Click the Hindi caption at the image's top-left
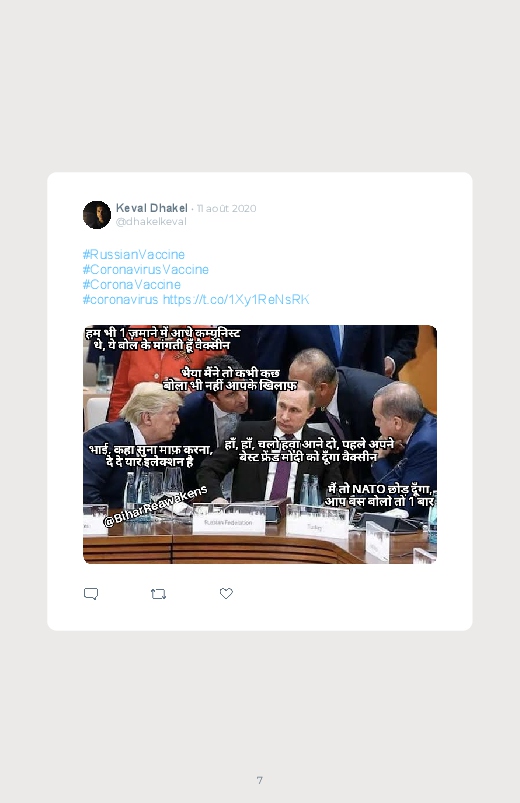The image size is (520, 803). (x=162, y=339)
